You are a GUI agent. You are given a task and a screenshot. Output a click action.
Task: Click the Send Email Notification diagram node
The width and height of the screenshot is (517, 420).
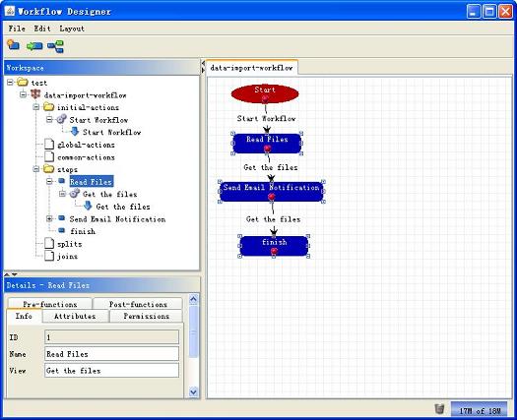(x=272, y=192)
